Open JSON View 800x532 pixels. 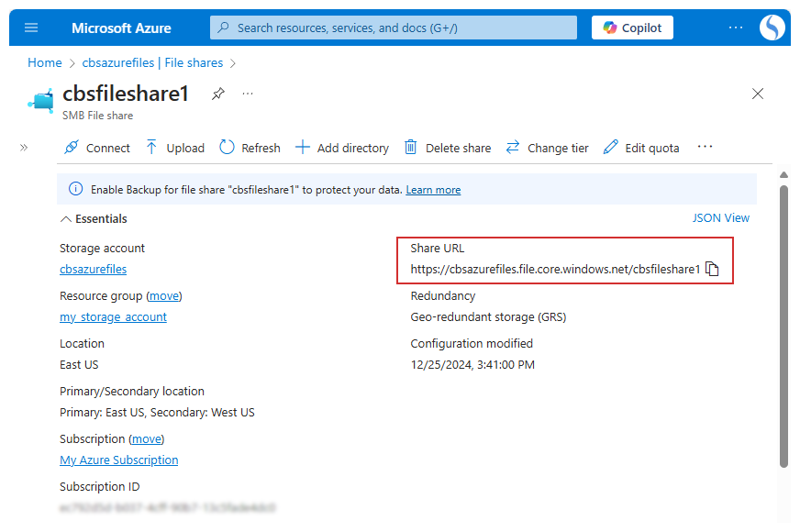[x=720, y=218]
